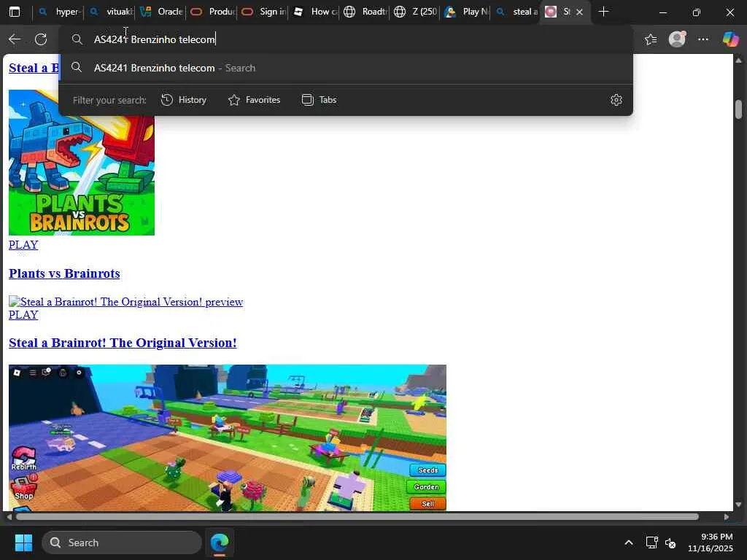The width and height of the screenshot is (747, 560).
Task: Switch to the 'Produc' tab
Action: pyautogui.click(x=212, y=12)
